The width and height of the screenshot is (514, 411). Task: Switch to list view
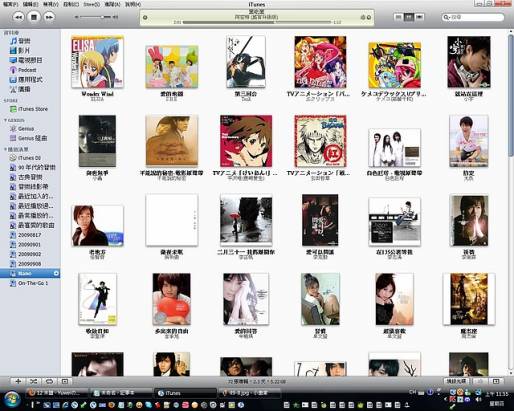(398, 17)
